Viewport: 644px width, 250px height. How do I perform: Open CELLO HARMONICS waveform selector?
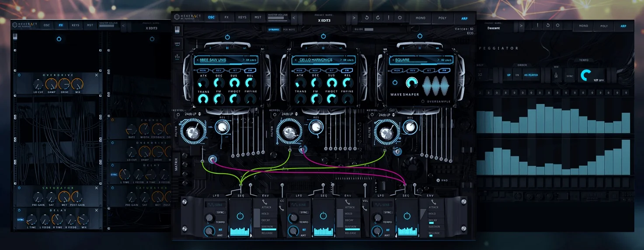click(x=316, y=60)
